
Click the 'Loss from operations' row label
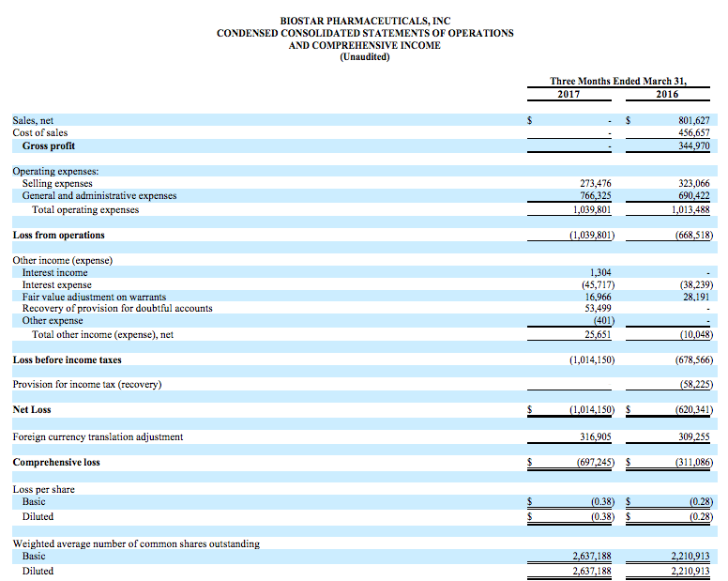click(58, 235)
